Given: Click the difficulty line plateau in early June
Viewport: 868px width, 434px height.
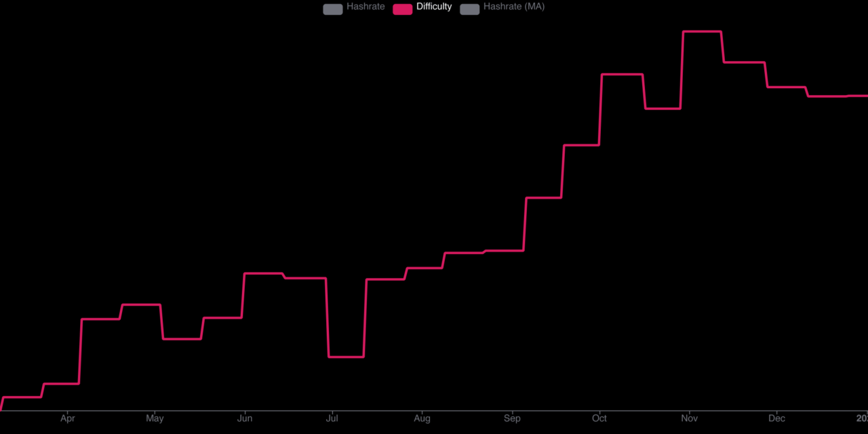Looking at the screenshot, I should coord(263,273).
